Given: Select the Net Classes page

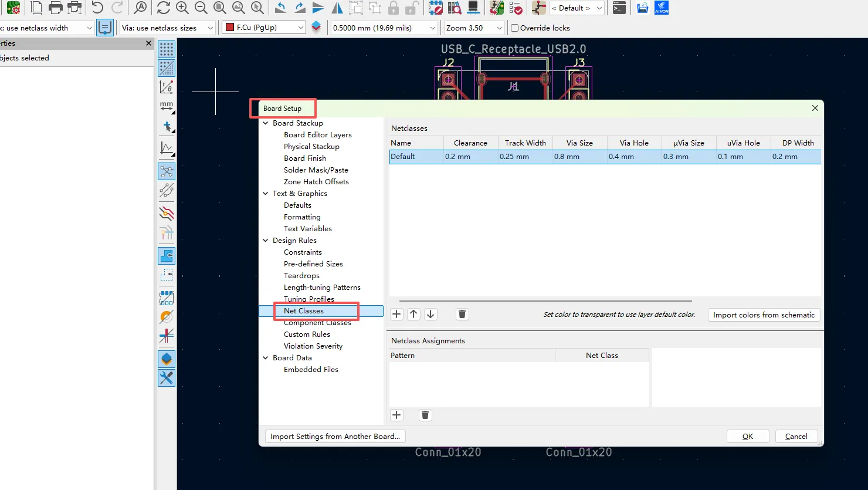Looking at the screenshot, I should coord(304,311).
